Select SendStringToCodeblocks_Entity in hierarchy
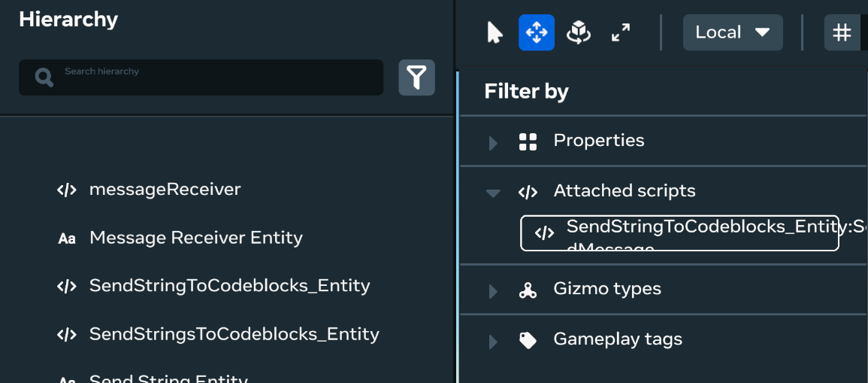868x383 pixels. (230, 286)
